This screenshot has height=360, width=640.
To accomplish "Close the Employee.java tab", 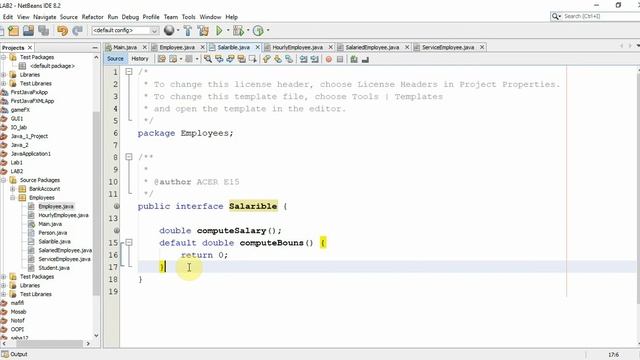I will pos(202,47).
